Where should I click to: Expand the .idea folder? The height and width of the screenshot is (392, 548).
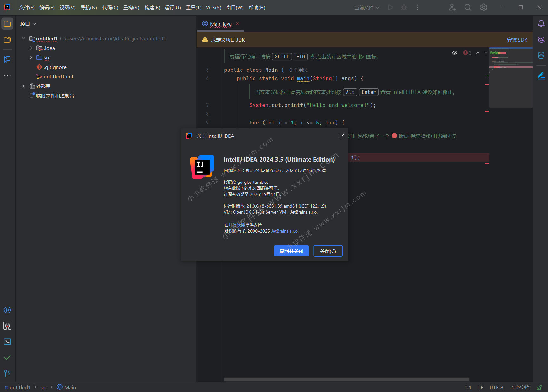[x=31, y=48]
